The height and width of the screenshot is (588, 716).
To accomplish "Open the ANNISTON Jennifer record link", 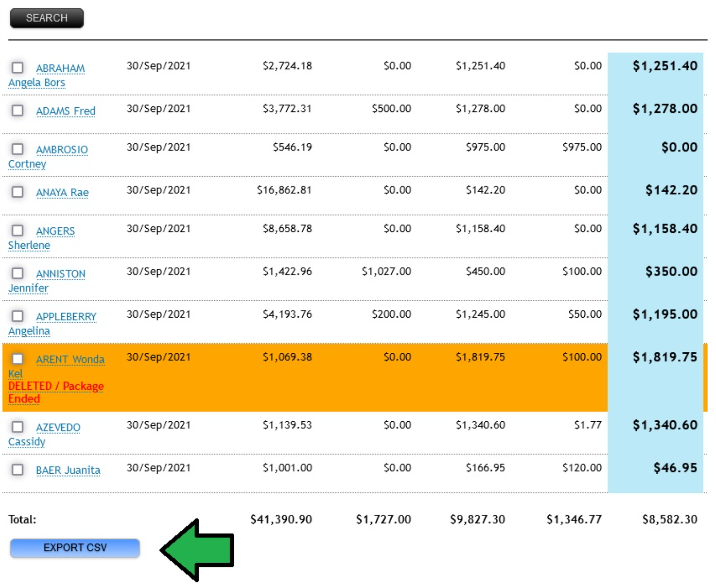I will click(x=61, y=274).
